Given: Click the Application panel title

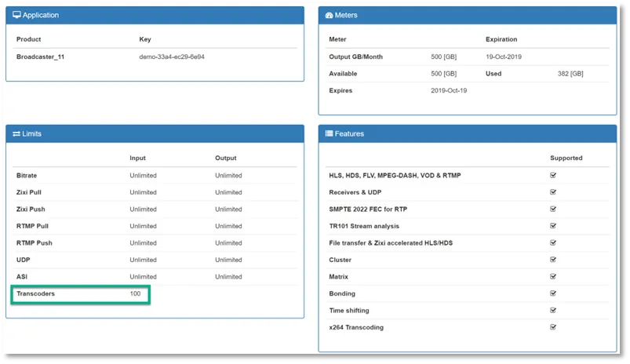Looking at the screenshot, I should (x=41, y=15).
